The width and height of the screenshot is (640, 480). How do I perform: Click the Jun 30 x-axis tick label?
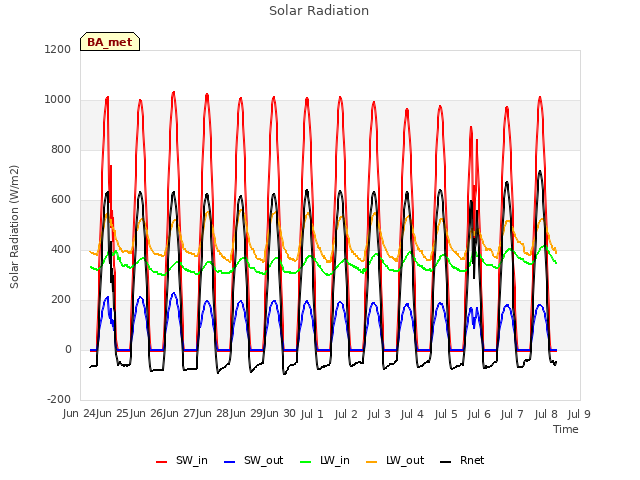tap(279, 414)
